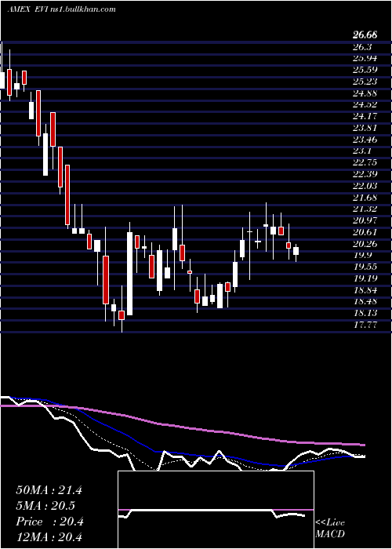Click the <<Live MACD label
Image resolution: width=392 pixels, height=549 pixels.
pos(330,529)
